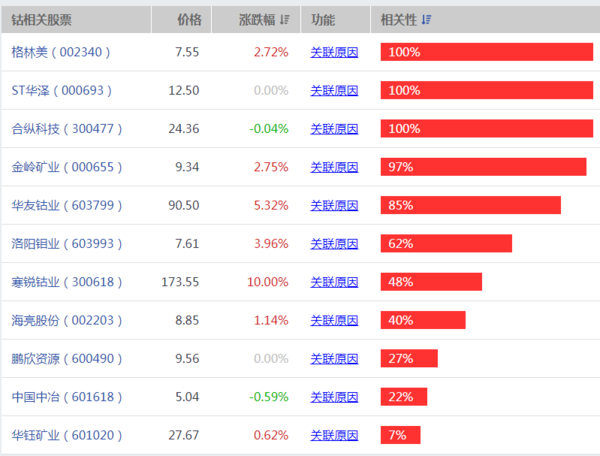Open 关联原因 link for ST华泽
This screenshot has width=600, height=456.
[x=334, y=90]
